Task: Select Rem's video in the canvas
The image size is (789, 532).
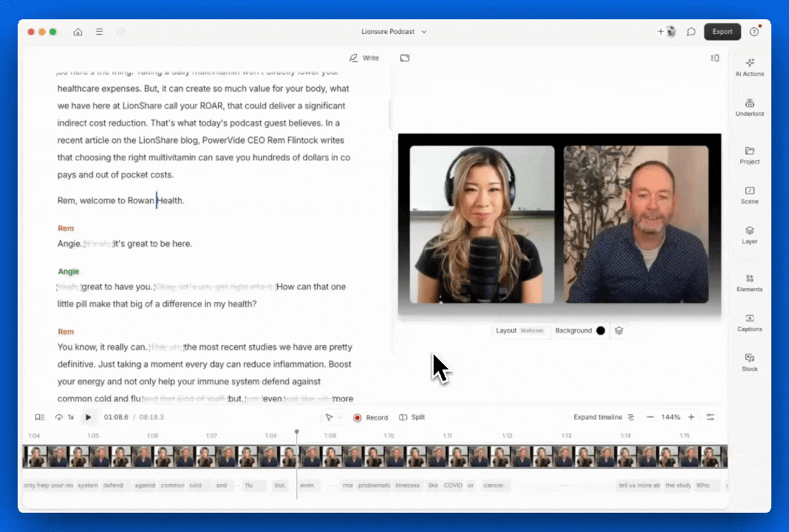Action: (636, 225)
